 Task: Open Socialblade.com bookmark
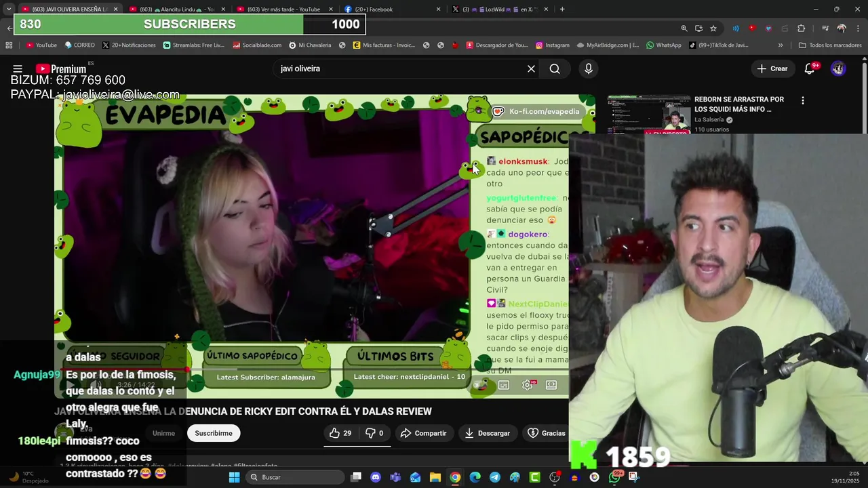(257, 45)
